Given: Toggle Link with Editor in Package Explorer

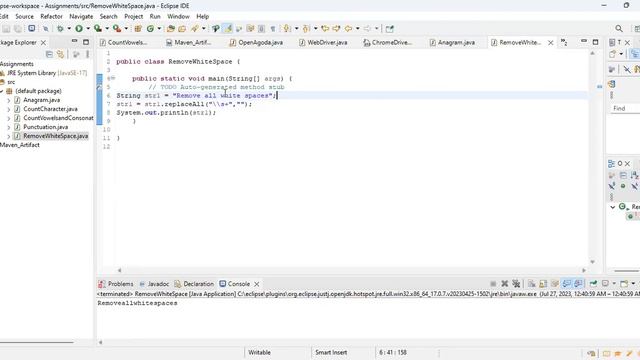Looking at the screenshot, I should point(61,54).
